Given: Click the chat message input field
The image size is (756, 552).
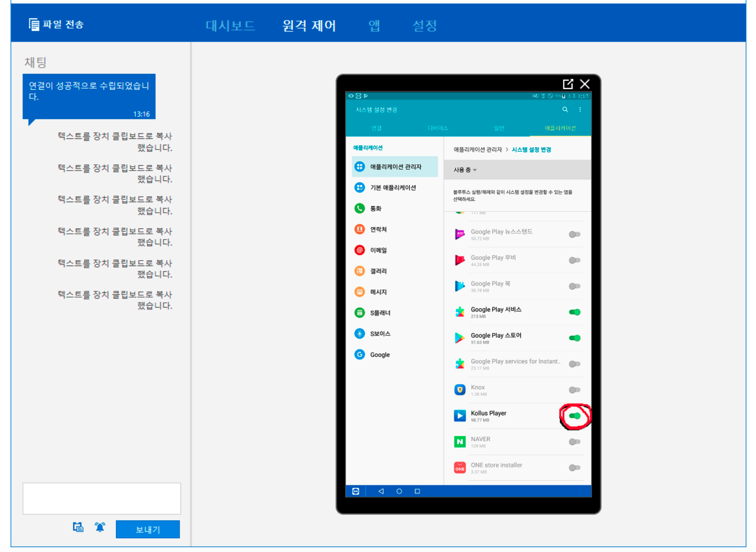Looking at the screenshot, I should click(x=102, y=498).
